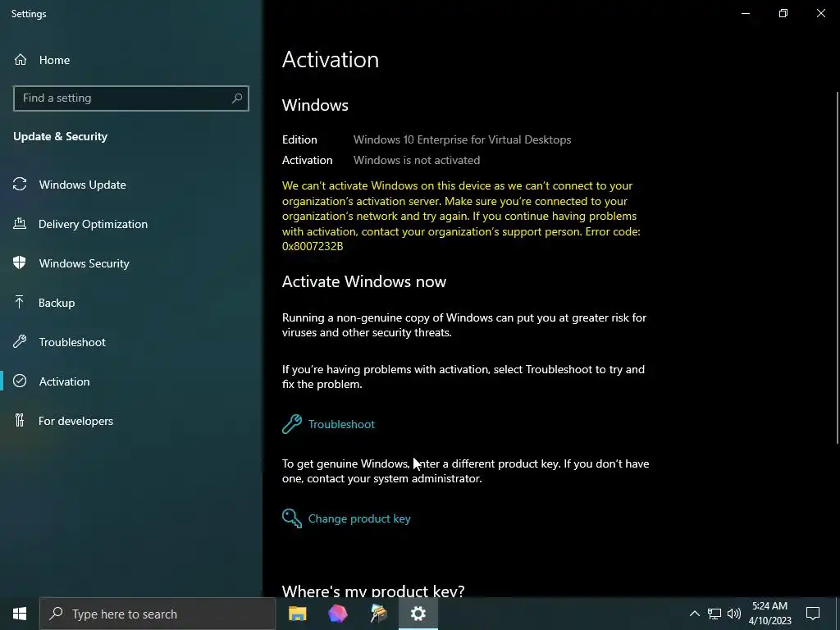This screenshot has height=630, width=840.
Task: Focus the Find a setting search box
Action: (130, 98)
